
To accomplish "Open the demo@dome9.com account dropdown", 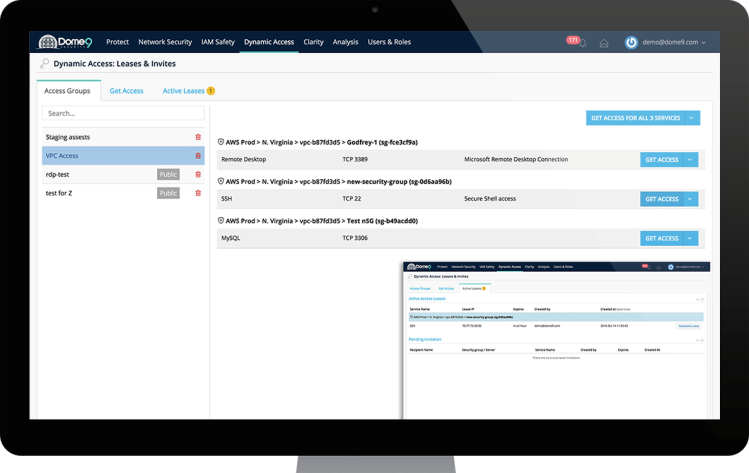I will click(674, 42).
